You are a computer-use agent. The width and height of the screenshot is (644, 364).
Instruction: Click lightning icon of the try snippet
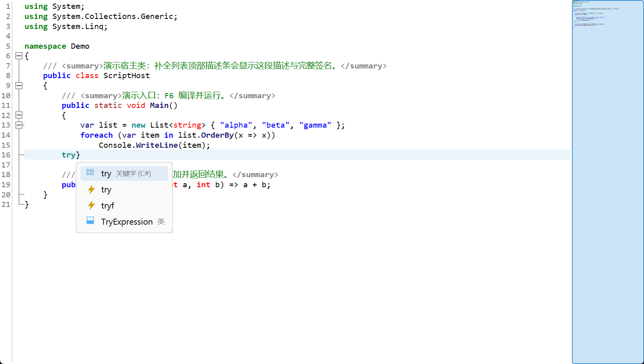(91, 189)
